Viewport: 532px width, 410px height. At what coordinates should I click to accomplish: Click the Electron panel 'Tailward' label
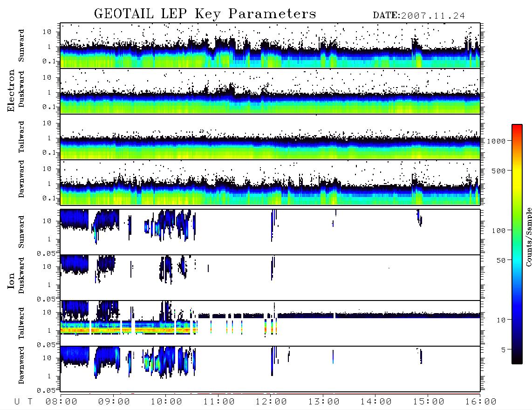pyautogui.click(x=21, y=137)
